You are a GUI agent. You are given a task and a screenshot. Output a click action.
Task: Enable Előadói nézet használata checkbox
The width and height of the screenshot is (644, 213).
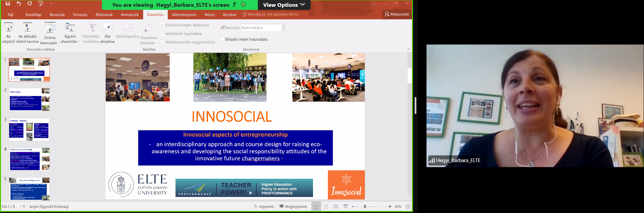[222, 39]
